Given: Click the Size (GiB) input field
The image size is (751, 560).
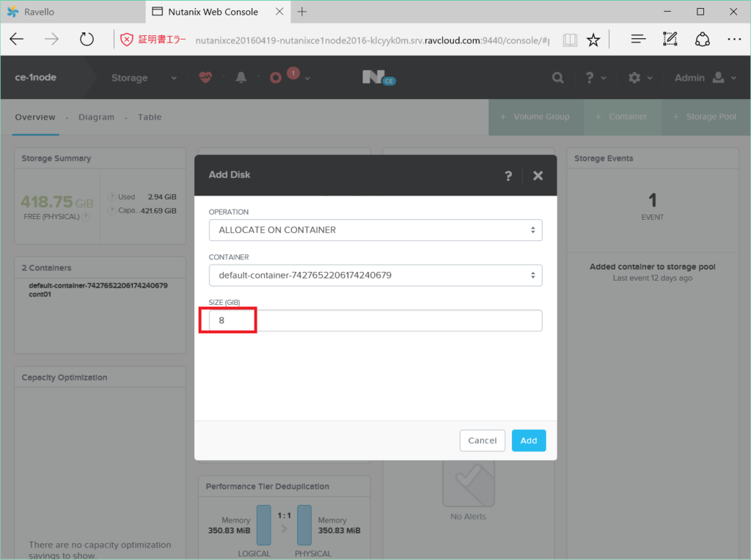Looking at the screenshot, I should pos(375,320).
